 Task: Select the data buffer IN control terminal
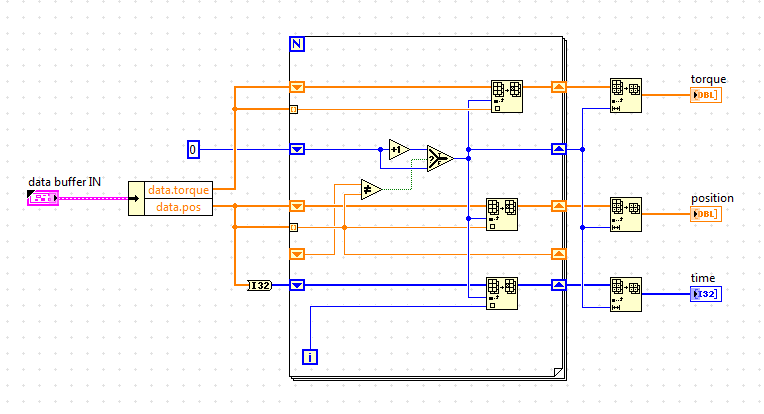point(43,198)
